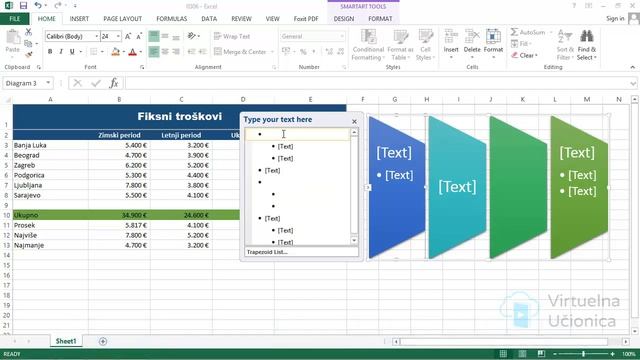The image size is (640, 360).
Task: Click the Save icon in quick access toolbar
Action: pyautogui.click(x=23, y=6)
